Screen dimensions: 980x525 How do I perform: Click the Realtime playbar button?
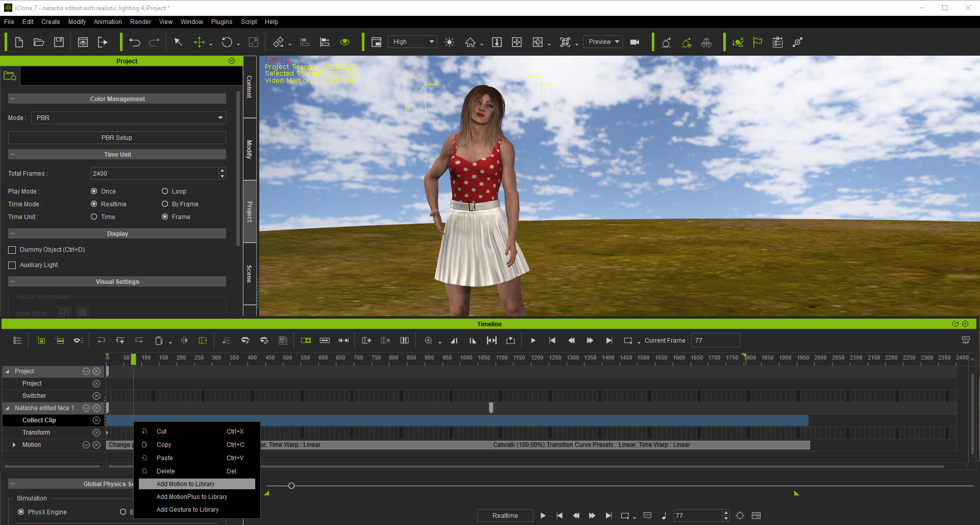[505, 516]
